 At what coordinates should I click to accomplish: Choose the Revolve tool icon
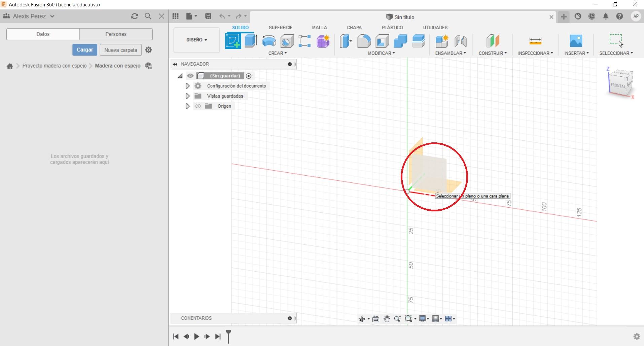[x=269, y=41]
